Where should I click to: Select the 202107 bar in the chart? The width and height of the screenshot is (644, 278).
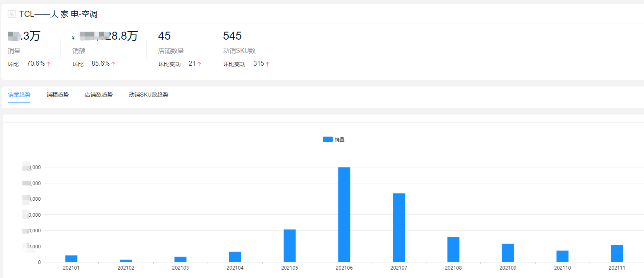click(399, 228)
